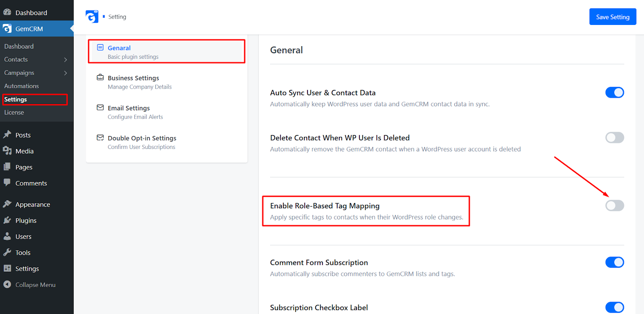
Task: Open Users admin page
Action: click(x=23, y=237)
